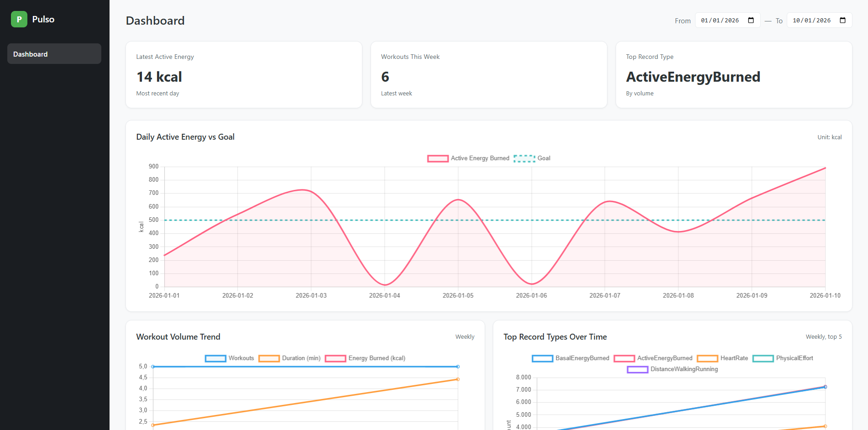This screenshot has height=430, width=868.
Task: Click the last Workouts data point marker
Action: pyautogui.click(x=457, y=366)
